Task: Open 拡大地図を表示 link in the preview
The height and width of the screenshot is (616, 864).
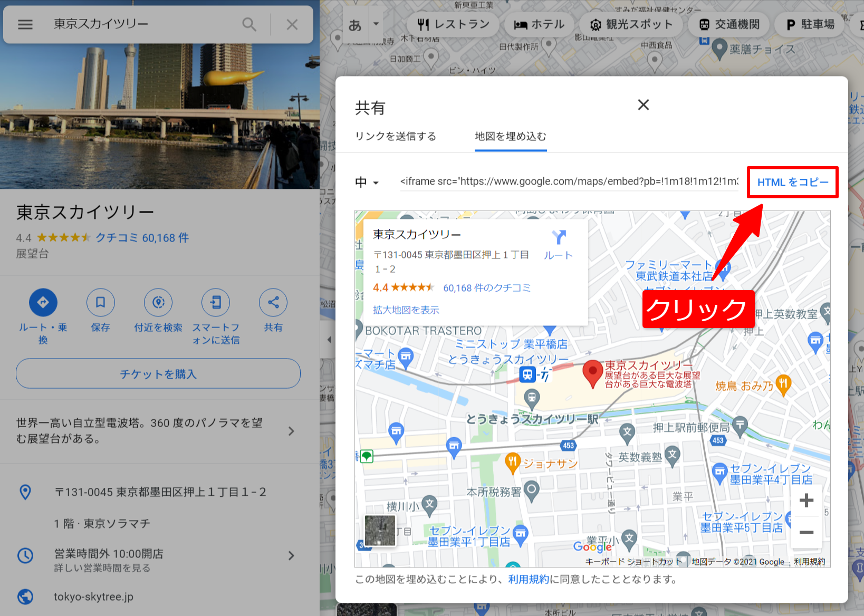Action: 406,310
